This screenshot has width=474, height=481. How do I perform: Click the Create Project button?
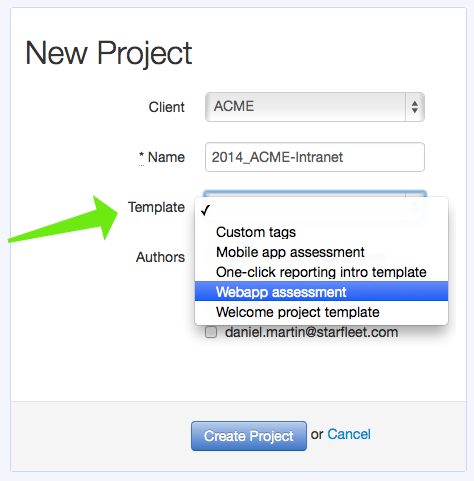click(x=249, y=436)
